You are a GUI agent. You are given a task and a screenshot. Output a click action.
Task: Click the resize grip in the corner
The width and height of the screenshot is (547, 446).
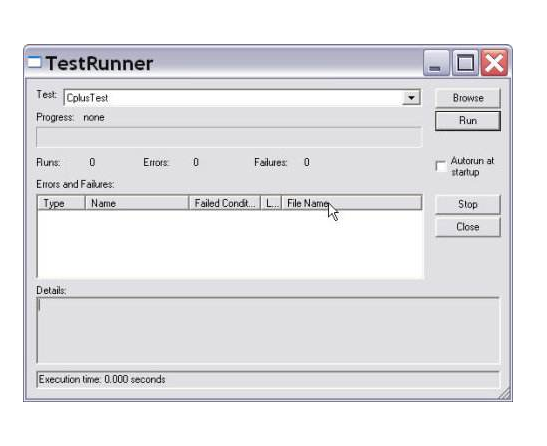[x=505, y=394]
